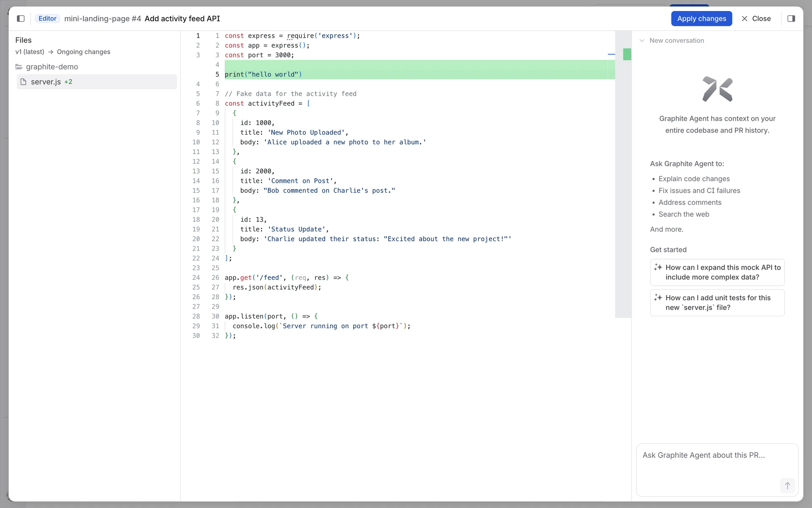Open the v1 (latest) version selector
The height and width of the screenshot is (508, 812).
coord(30,52)
